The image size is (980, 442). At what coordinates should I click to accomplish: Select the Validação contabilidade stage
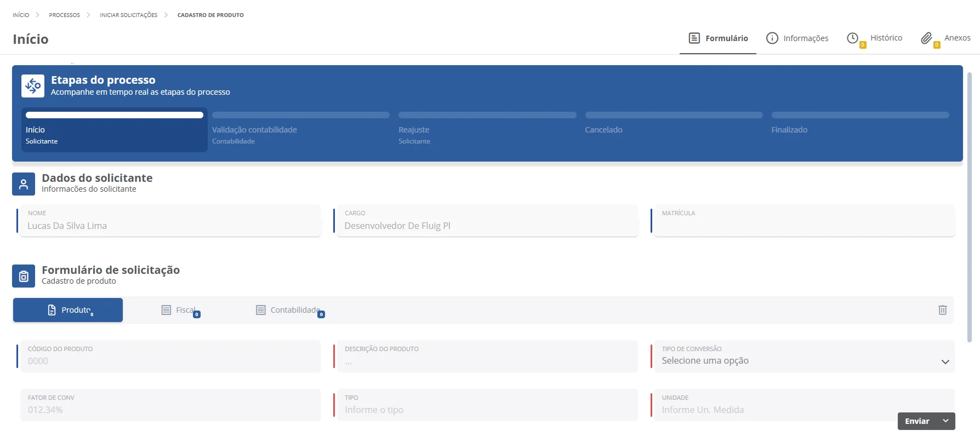(x=301, y=130)
